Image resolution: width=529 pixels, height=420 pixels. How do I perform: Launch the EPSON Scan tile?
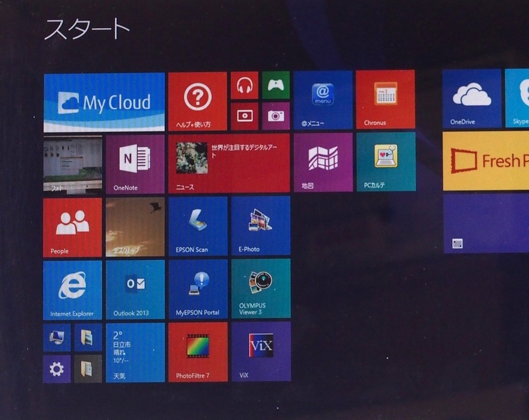coord(198,227)
